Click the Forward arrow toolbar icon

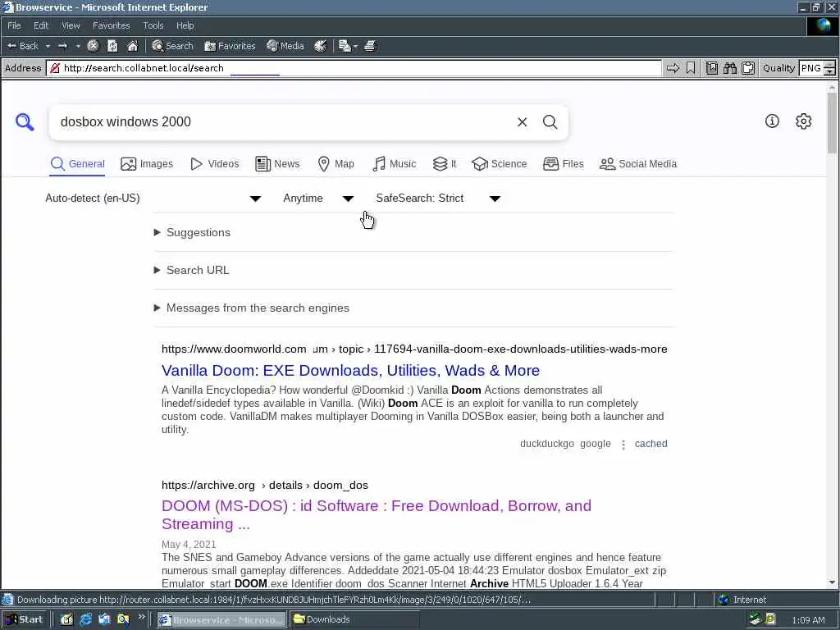pos(62,46)
